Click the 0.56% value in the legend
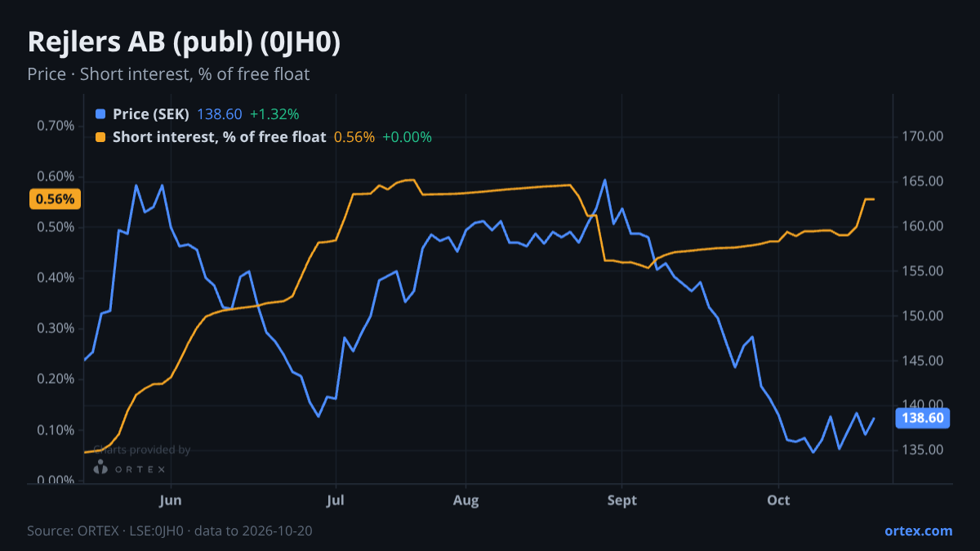Viewport: 980px width, 551px height. (354, 137)
